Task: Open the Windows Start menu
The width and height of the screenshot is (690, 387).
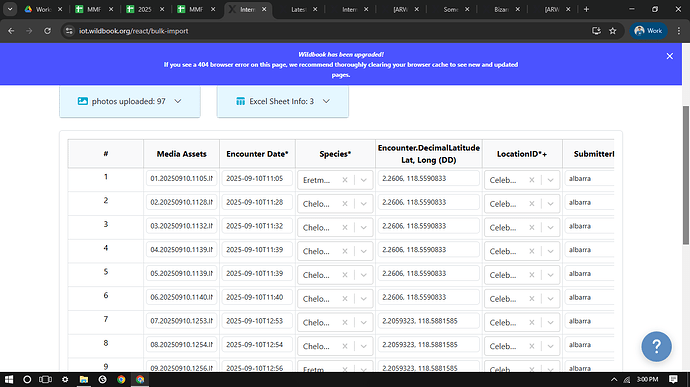Action: pyautogui.click(x=9, y=379)
